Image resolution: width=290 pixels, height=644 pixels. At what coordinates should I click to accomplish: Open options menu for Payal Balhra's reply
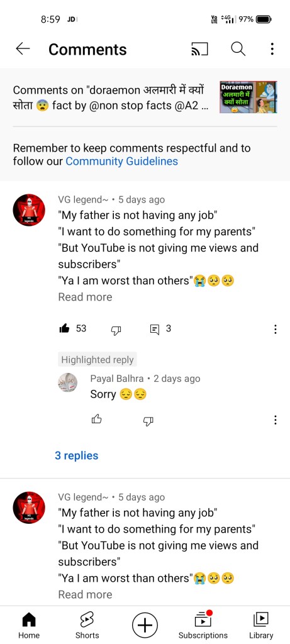(x=275, y=419)
